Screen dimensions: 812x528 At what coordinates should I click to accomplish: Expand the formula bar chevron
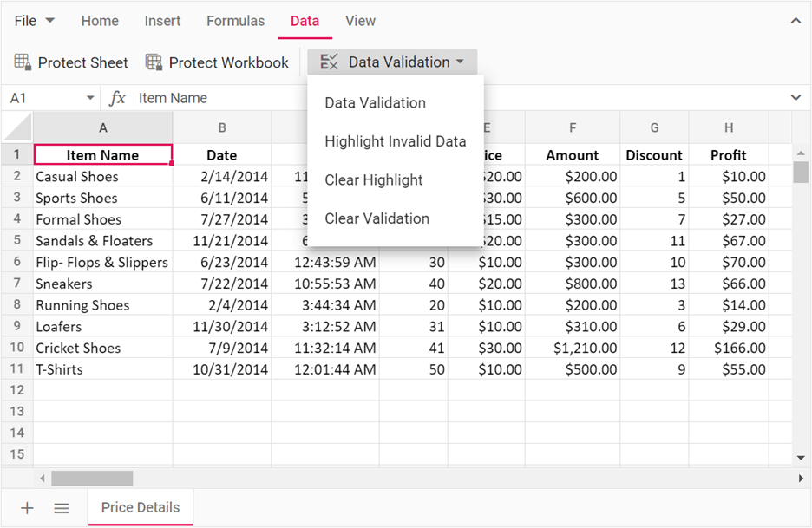(796, 98)
